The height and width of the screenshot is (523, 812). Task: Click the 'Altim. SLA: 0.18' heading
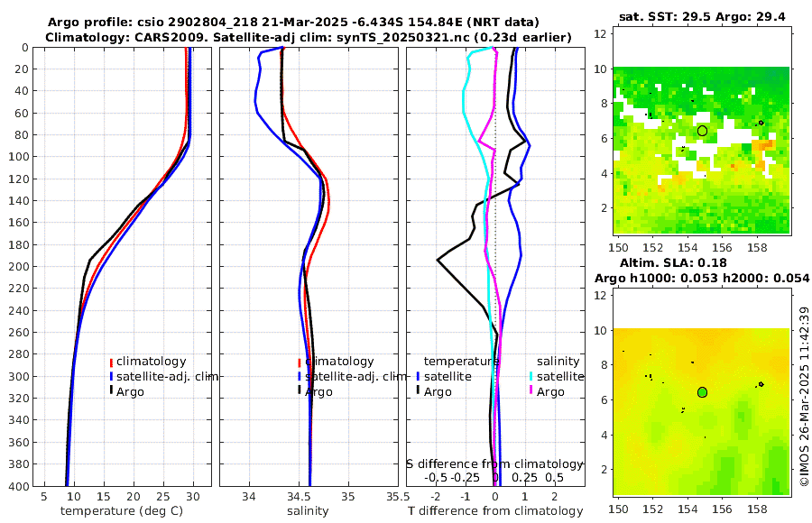(673, 262)
